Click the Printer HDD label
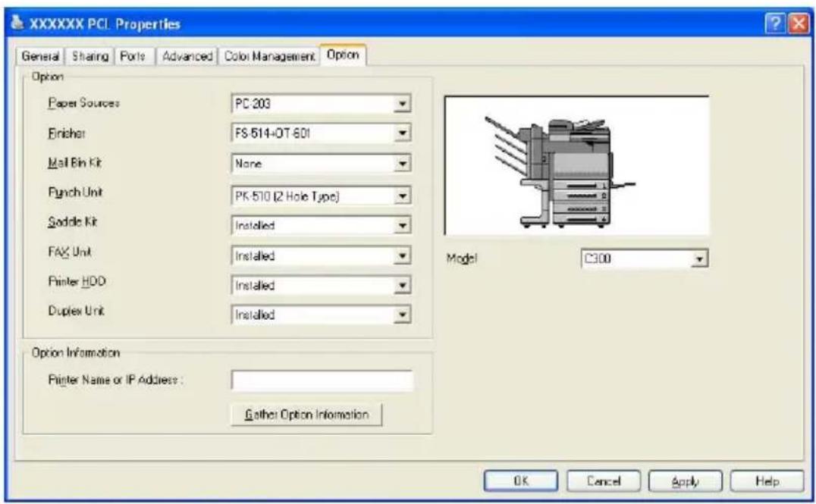This screenshot has height=504, width=816. [77, 281]
